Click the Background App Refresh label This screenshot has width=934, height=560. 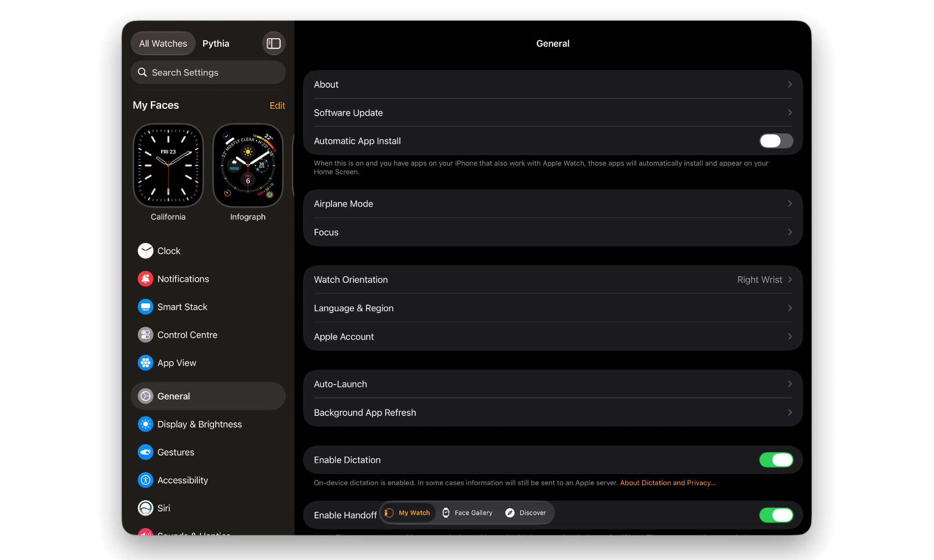point(365,413)
